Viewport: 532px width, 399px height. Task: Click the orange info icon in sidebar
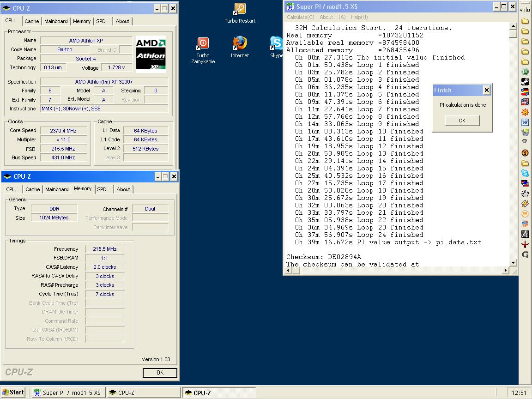525,153
